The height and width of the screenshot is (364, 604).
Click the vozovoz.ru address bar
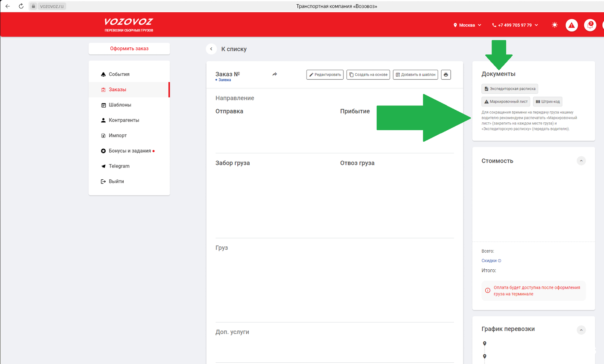pos(52,6)
